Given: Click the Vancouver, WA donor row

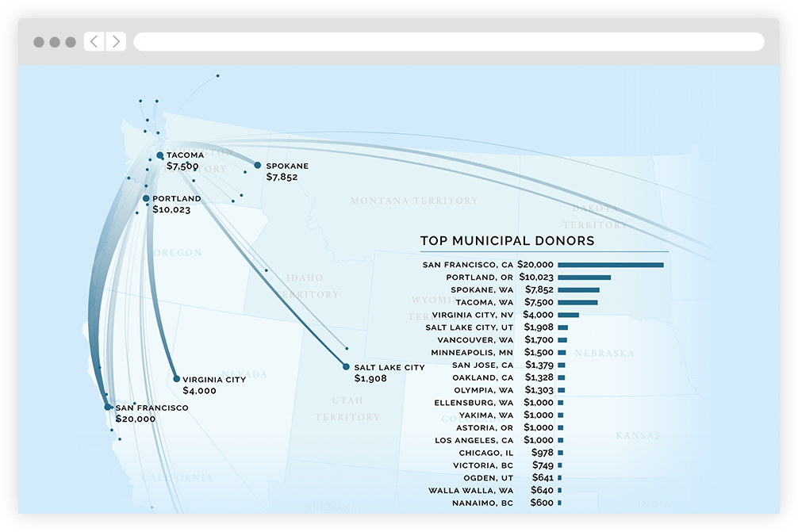Looking at the screenshot, I should click(x=502, y=340).
